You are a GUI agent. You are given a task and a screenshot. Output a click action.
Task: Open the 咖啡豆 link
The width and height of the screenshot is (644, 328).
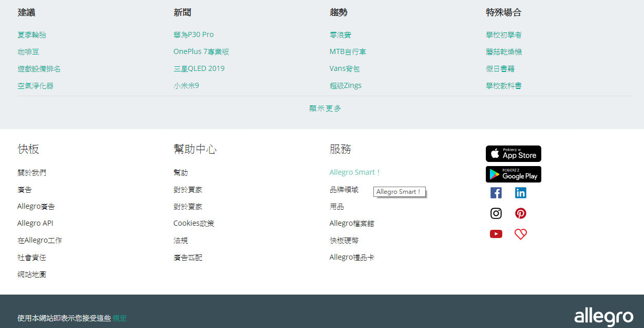(x=28, y=52)
